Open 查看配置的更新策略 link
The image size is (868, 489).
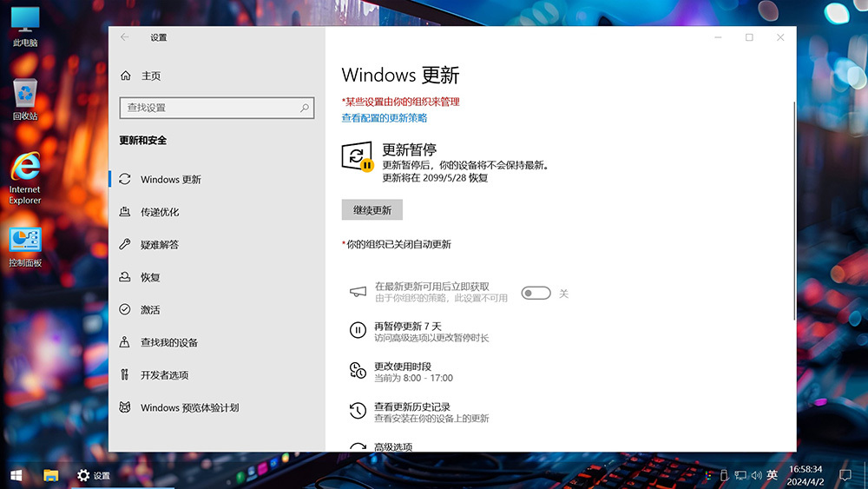click(384, 118)
